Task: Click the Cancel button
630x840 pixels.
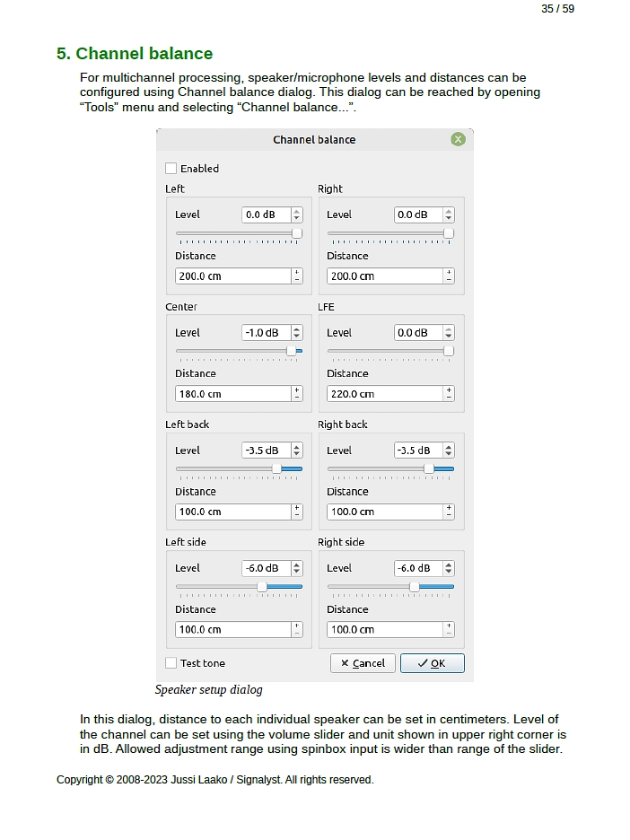Action: pyautogui.click(x=363, y=663)
